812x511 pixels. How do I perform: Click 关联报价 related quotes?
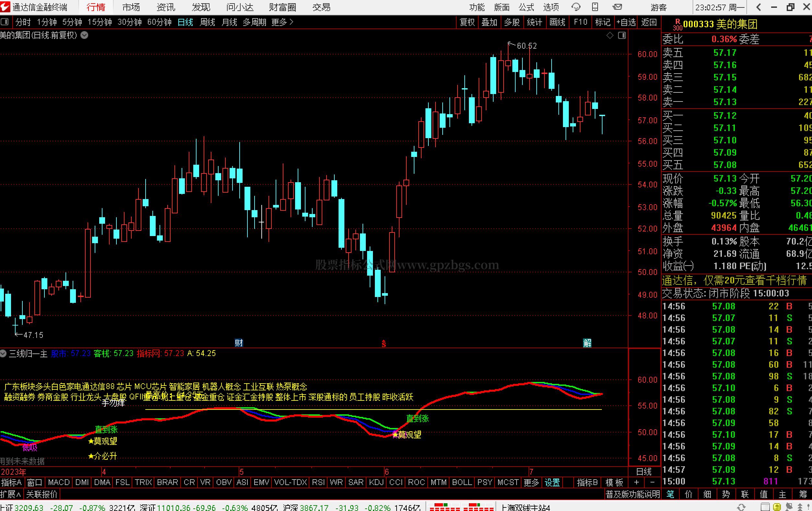42,494
